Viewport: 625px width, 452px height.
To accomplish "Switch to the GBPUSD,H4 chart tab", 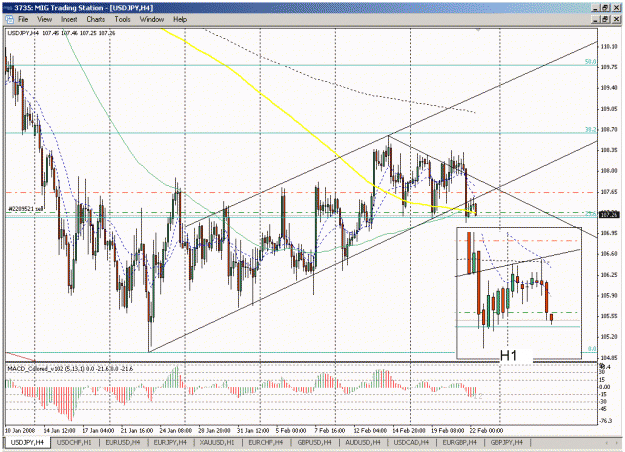I will pos(314,442).
